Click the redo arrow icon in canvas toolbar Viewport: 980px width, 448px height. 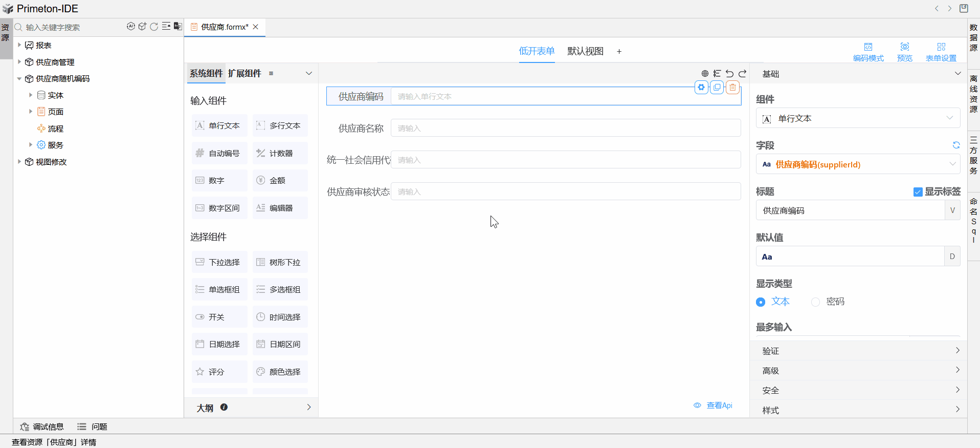click(743, 74)
